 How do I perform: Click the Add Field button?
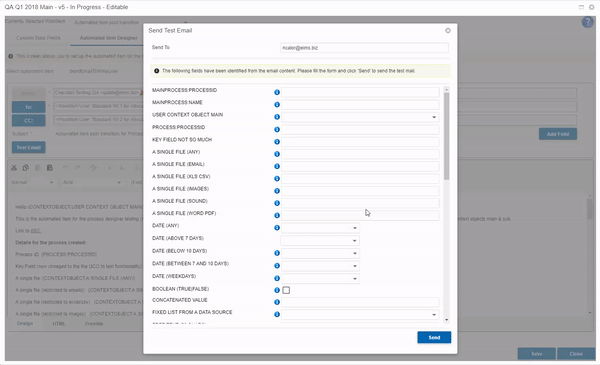(x=558, y=134)
